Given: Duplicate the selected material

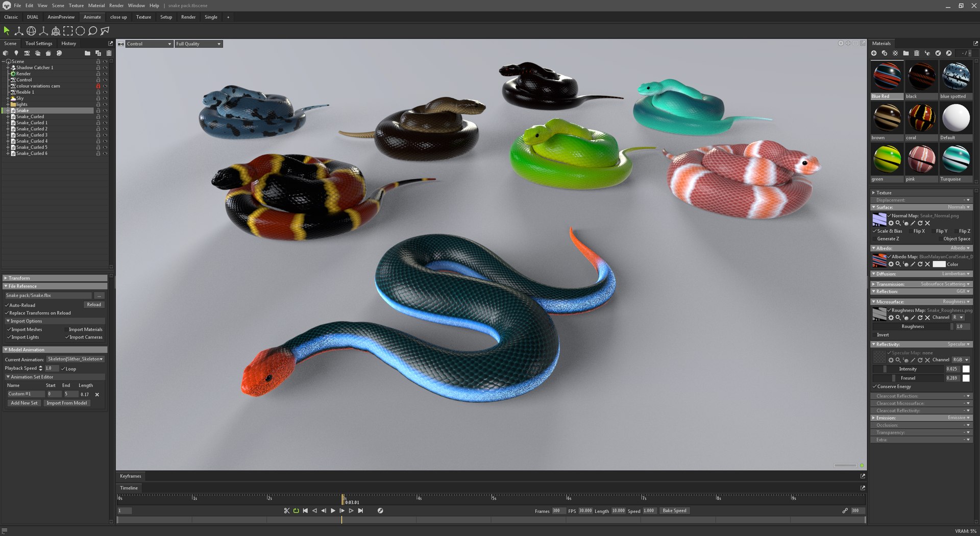Looking at the screenshot, I should click(x=885, y=53).
